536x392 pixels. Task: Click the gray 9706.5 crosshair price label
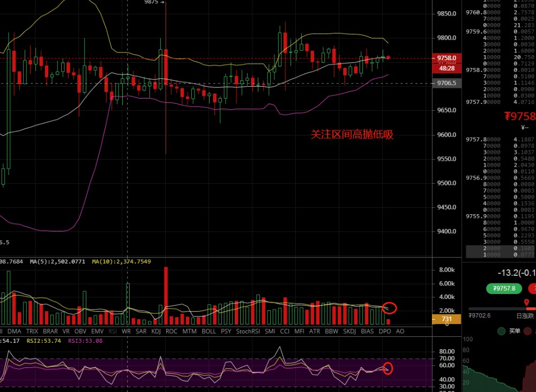point(446,84)
